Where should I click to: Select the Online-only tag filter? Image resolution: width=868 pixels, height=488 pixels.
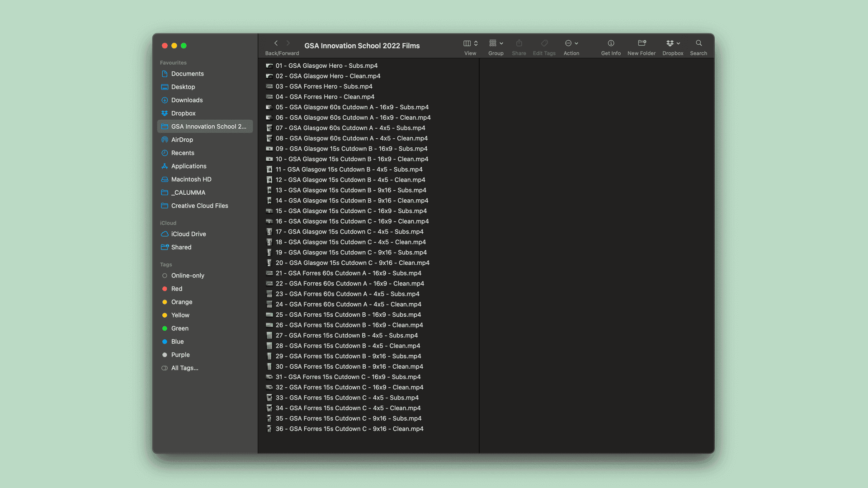(x=187, y=276)
